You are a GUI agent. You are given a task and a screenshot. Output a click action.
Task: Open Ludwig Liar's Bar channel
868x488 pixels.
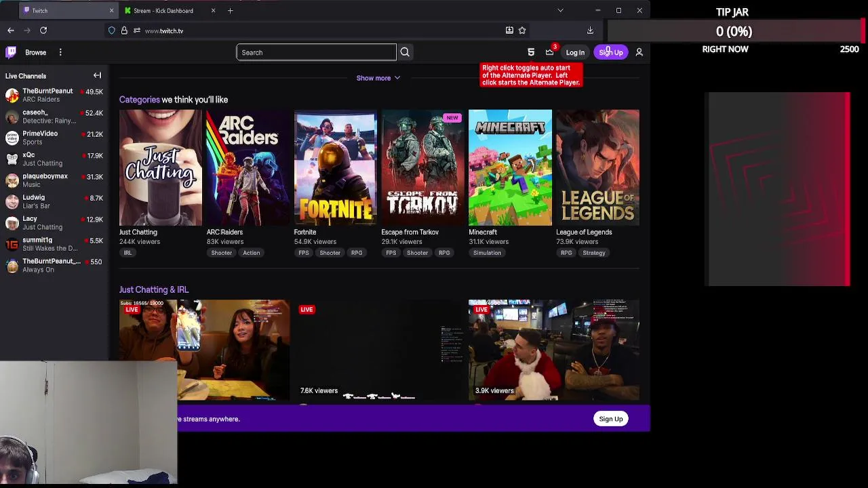pos(54,201)
